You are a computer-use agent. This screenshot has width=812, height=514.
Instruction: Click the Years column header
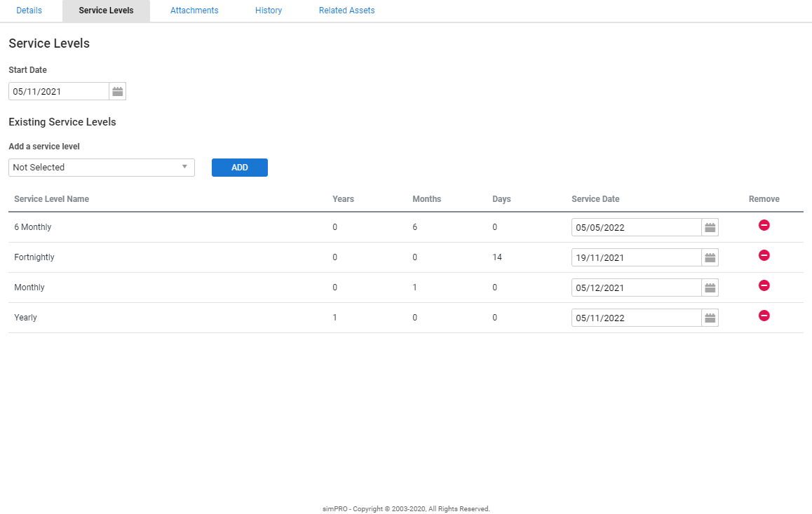[343, 198]
